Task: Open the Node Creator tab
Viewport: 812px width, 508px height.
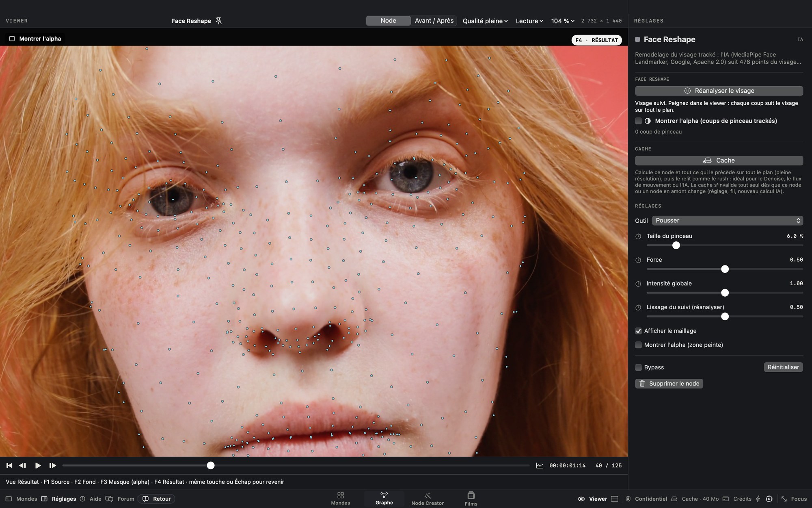Action: 428,499
